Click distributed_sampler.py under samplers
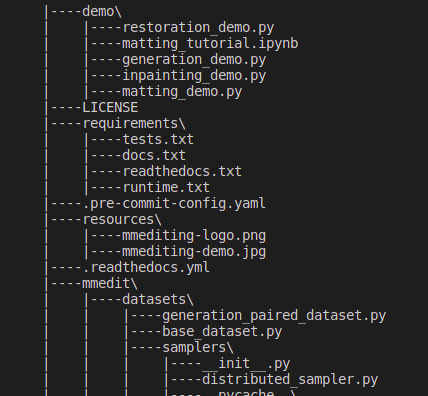Image resolution: width=428 pixels, height=396 pixels. click(290, 380)
